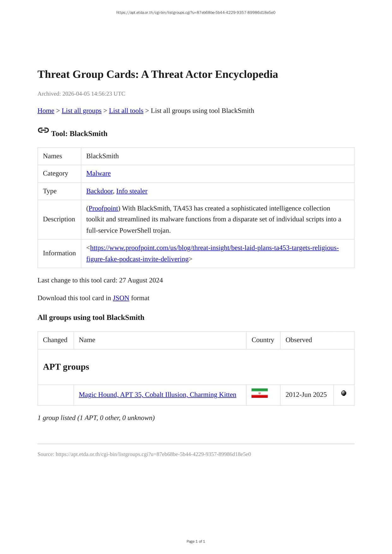Download the tool card via JSON link

pyautogui.click(x=121, y=298)
